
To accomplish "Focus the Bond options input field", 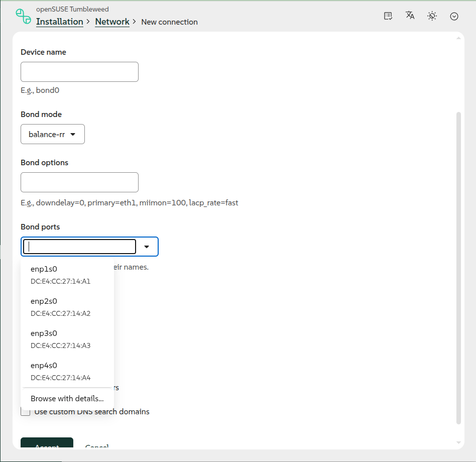I will point(79,182).
